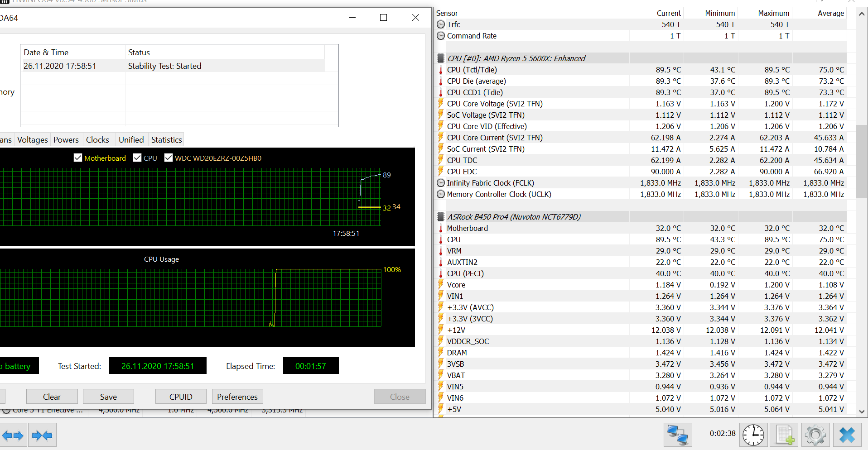This screenshot has height=450, width=868.
Task: Click the AMD Ryzen 5 5600X chip icon
Action: [440, 58]
